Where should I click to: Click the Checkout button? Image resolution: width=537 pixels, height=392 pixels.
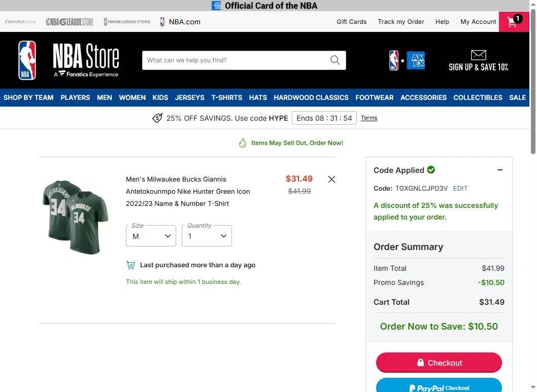pyautogui.click(x=439, y=363)
